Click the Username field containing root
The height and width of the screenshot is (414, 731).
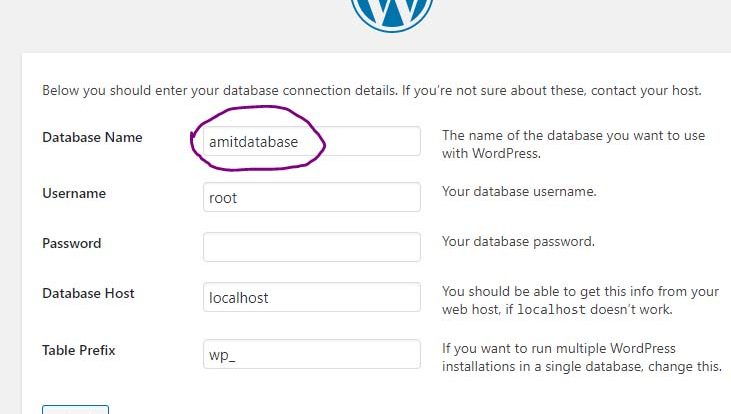point(312,197)
